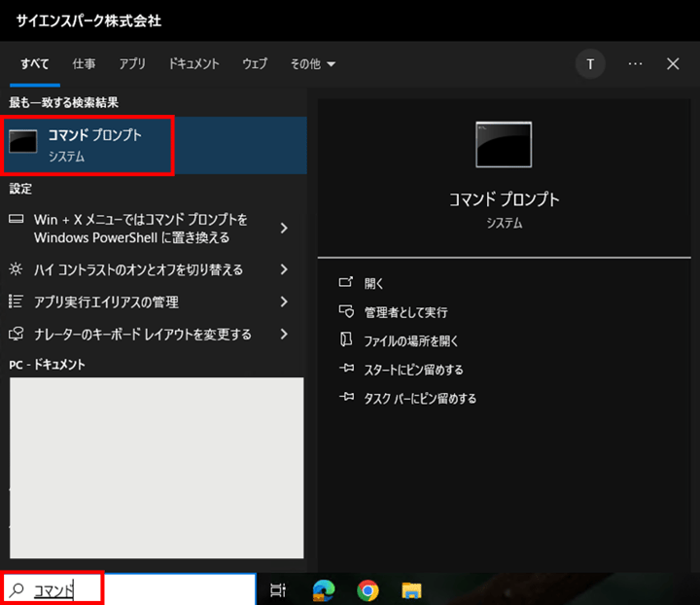Open the Microsoft Edge taskbar icon

click(x=323, y=589)
